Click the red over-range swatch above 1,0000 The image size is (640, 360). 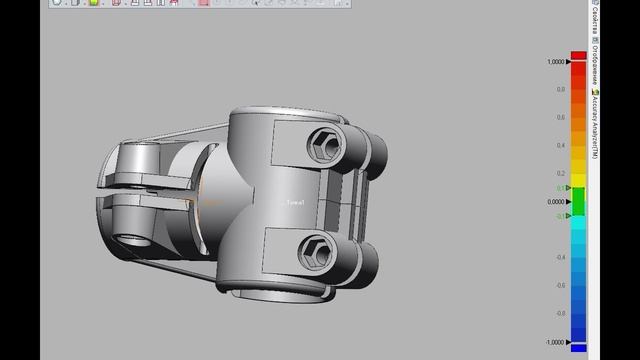[x=578, y=55]
